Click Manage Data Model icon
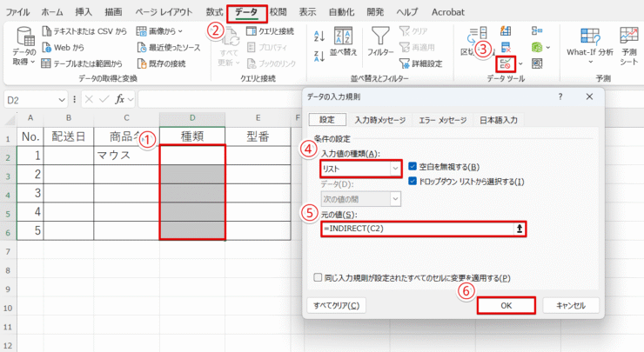The height and width of the screenshot is (352, 644). pos(536,63)
